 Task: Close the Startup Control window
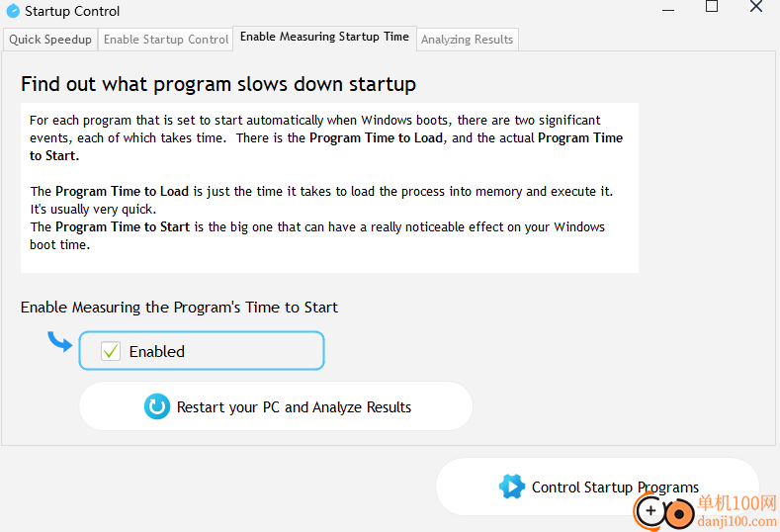coord(756,7)
